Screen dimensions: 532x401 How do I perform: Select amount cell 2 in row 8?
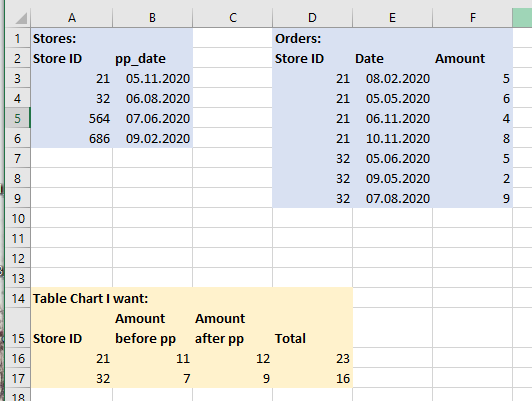pyautogui.click(x=473, y=178)
